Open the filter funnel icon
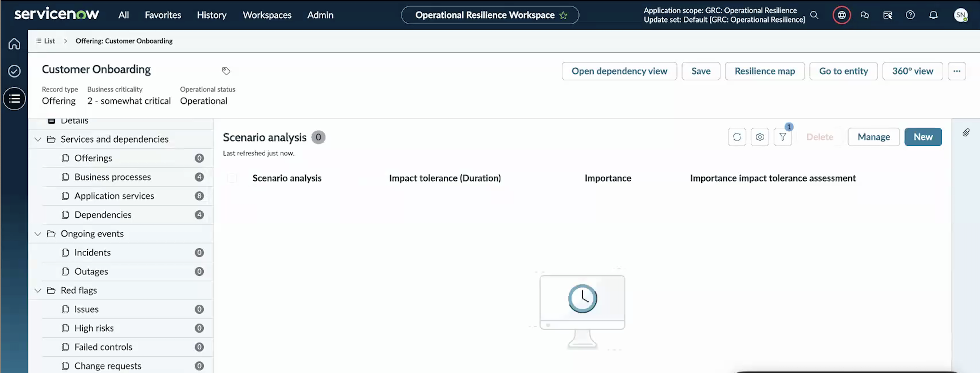This screenshot has width=980, height=373. (783, 137)
